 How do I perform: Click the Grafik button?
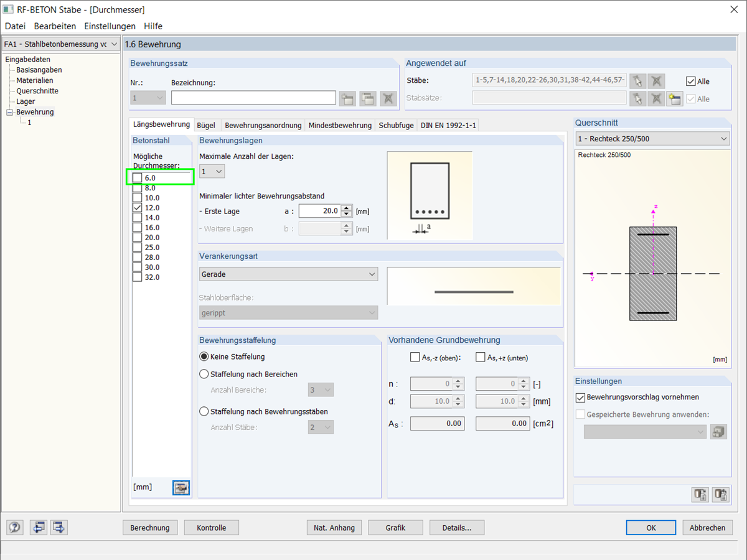(395, 528)
